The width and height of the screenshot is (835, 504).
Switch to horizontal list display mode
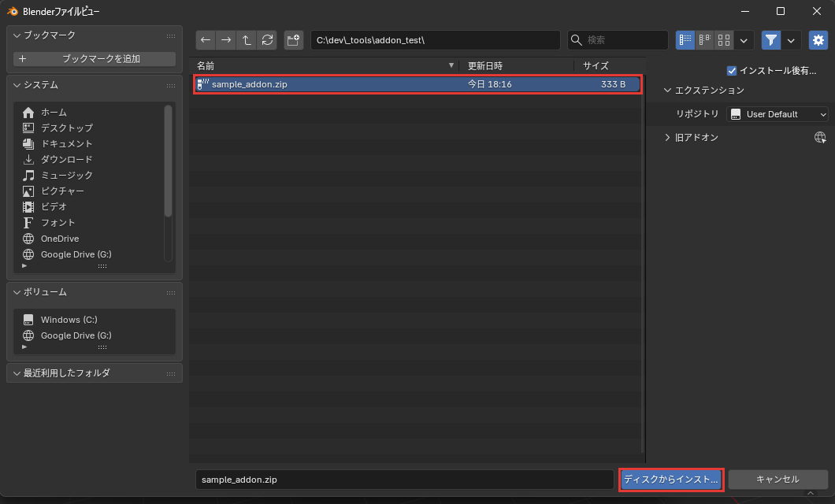pyautogui.click(x=705, y=40)
